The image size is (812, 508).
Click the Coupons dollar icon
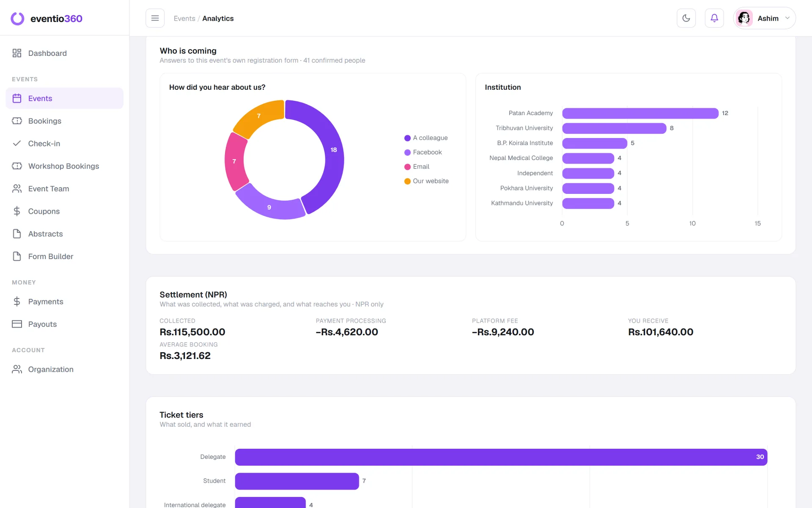pyautogui.click(x=17, y=211)
